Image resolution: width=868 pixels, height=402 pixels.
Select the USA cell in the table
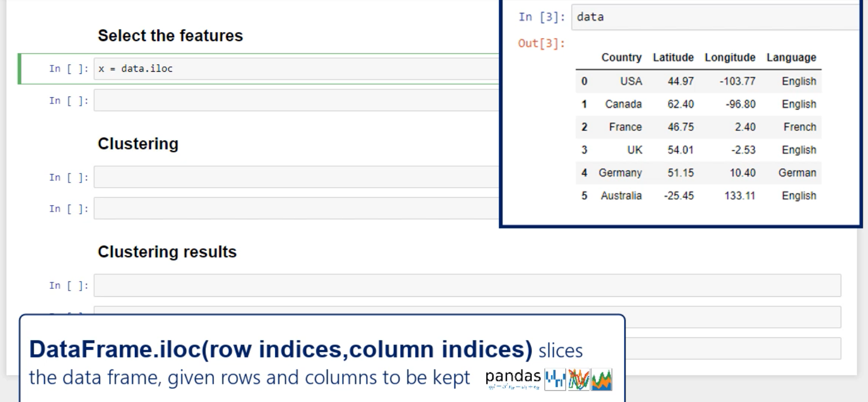point(631,82)
